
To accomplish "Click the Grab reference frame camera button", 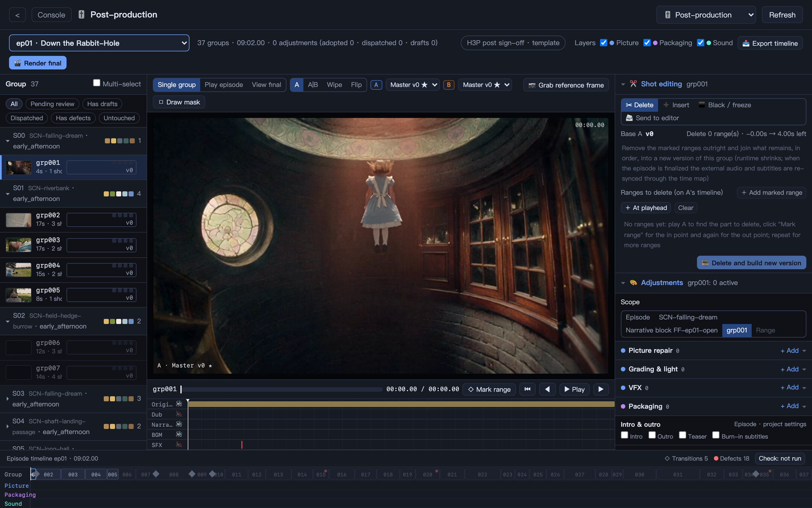I will click(566, 85).
